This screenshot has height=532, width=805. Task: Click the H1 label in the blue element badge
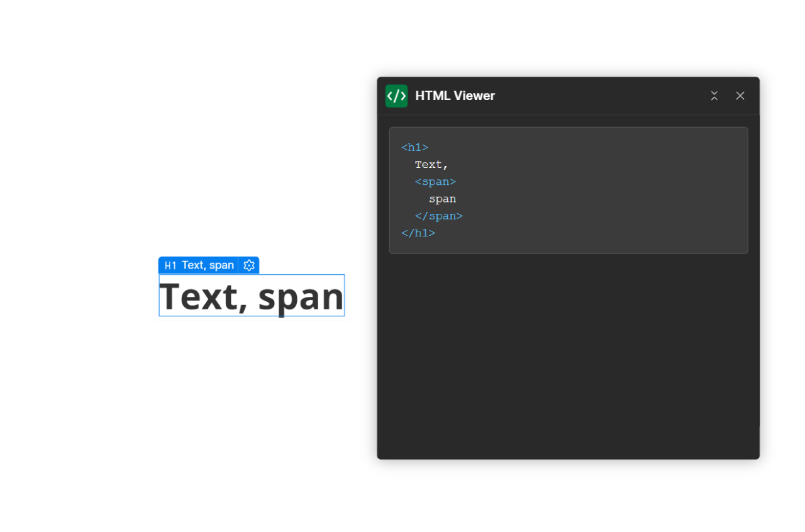(x=170, y=265)
